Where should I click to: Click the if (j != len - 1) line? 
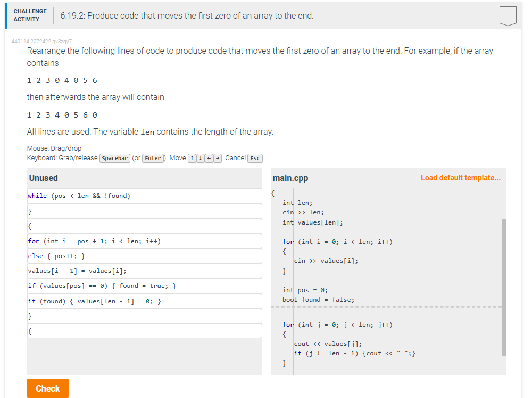click(x=355, y=353)
